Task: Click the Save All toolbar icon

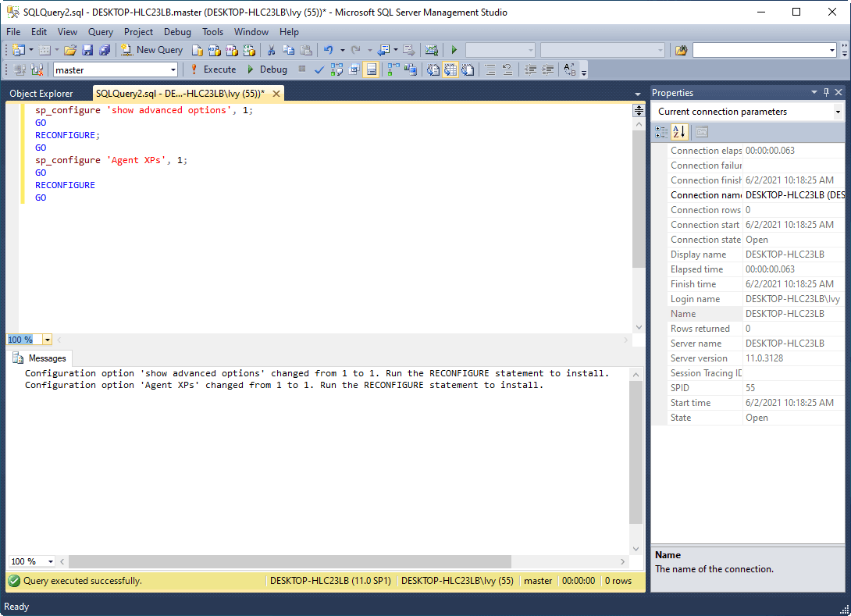Action: click(105, 50)
